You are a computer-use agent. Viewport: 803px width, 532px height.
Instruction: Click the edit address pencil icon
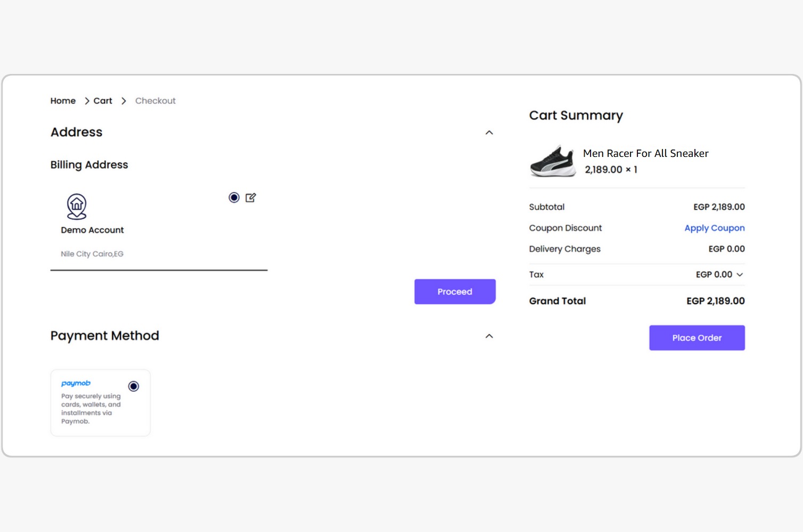tap(250, 197)
